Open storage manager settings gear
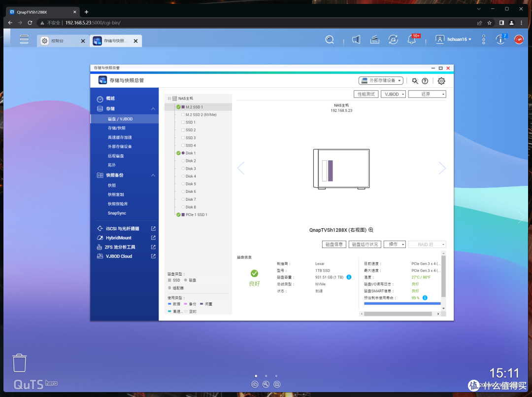Screen dimensions: 532x397 [441, 81]
